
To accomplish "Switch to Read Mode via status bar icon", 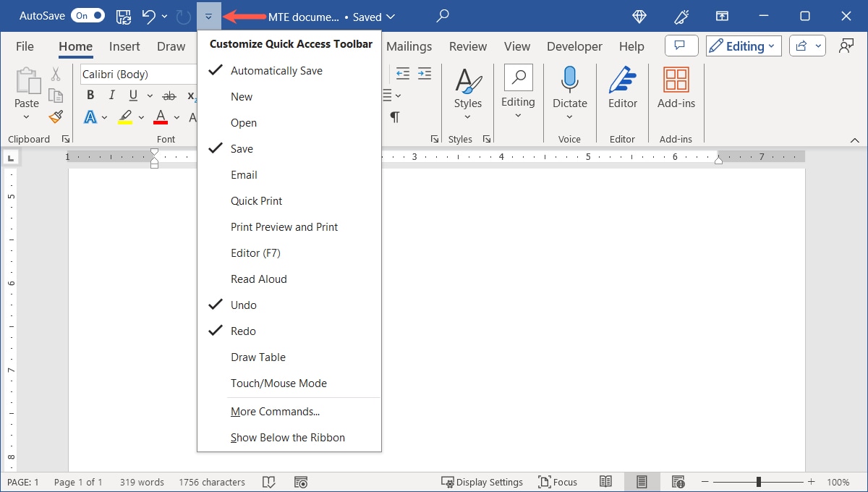I will (x=605, y=481).
